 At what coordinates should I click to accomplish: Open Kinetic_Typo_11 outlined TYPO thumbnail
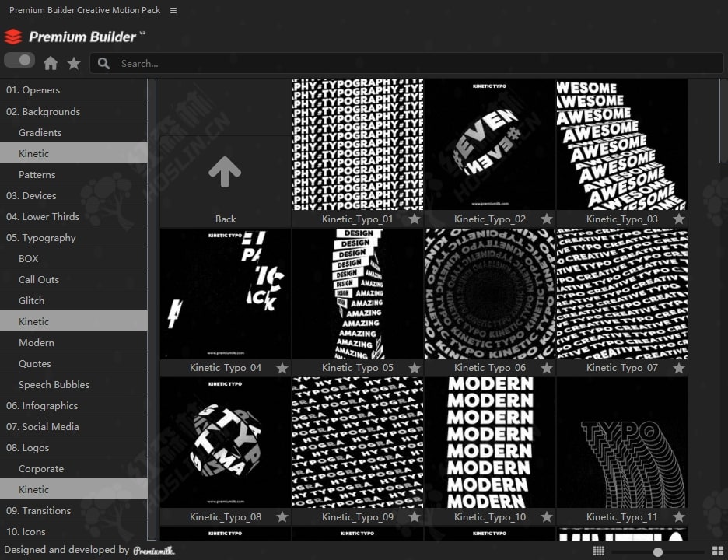[622, 443]
